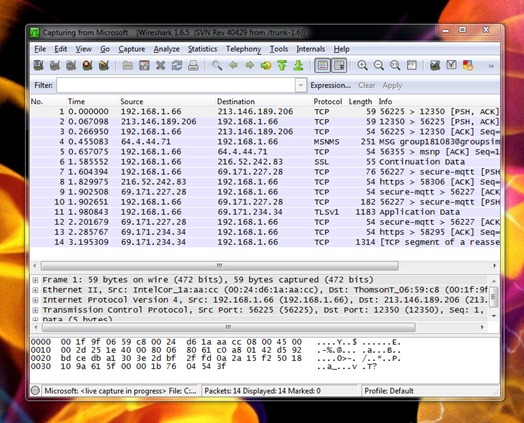The image size is (524, 423).
Task: Open the Statistics menu
Action: (x=202, y=49)
